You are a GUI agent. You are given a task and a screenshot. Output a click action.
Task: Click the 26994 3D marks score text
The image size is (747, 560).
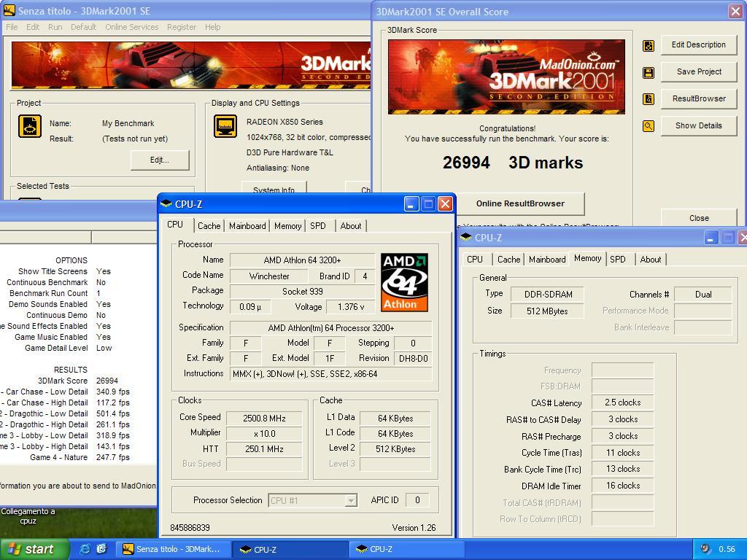pyautogui.click(x=513, y=163)
